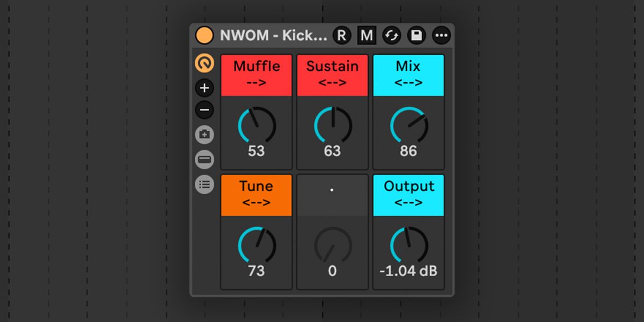Click the Sustain value 63

pyautogui.click(x=332, y=151)
